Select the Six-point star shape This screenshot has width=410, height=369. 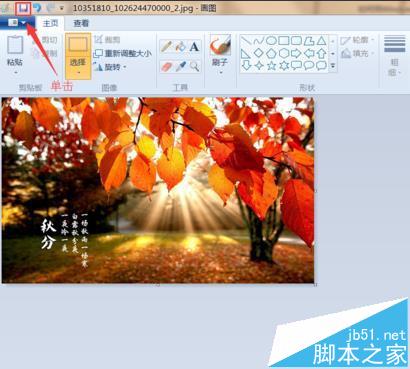pos(284,65)
